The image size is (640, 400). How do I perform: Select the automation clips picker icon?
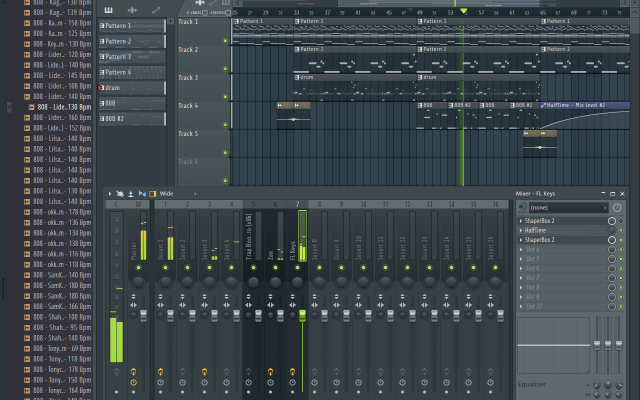[156, 10]
